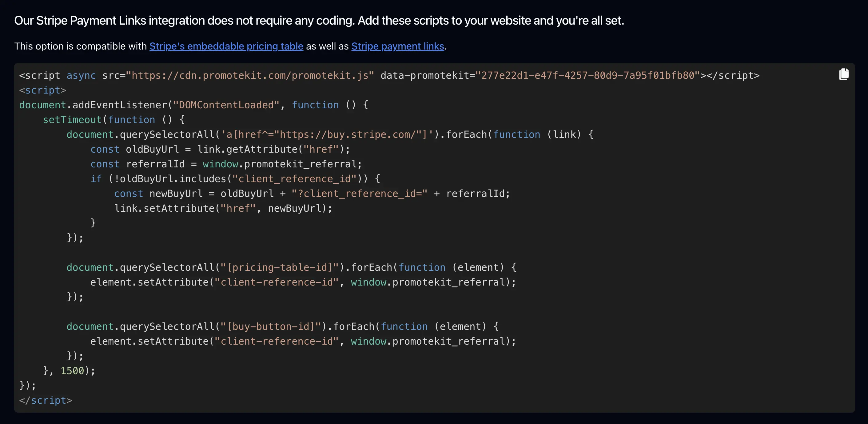Click the data-promotekit ID value in code
868x424 pixels.
[588, 75]
